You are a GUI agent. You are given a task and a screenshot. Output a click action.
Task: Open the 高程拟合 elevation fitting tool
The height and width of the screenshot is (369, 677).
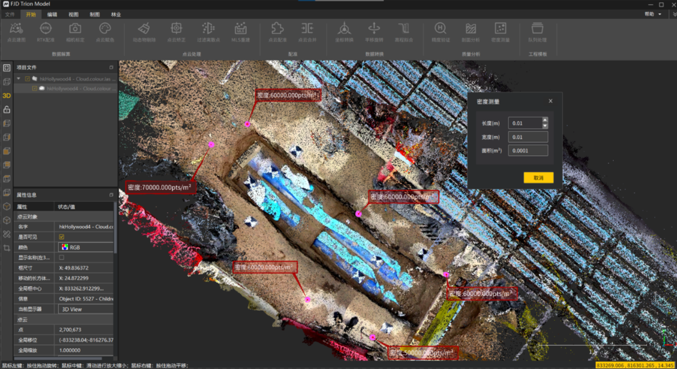404,32
